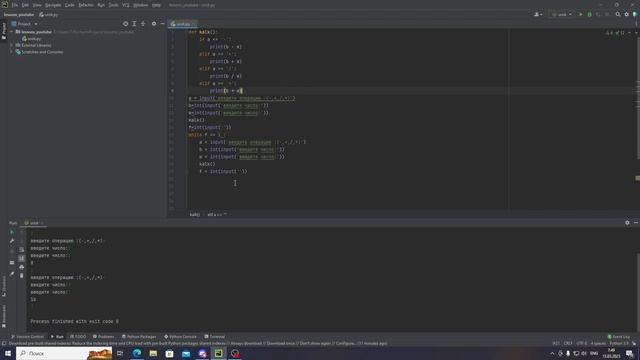Open Microsoft Edge from taskbar

[137, 353]
